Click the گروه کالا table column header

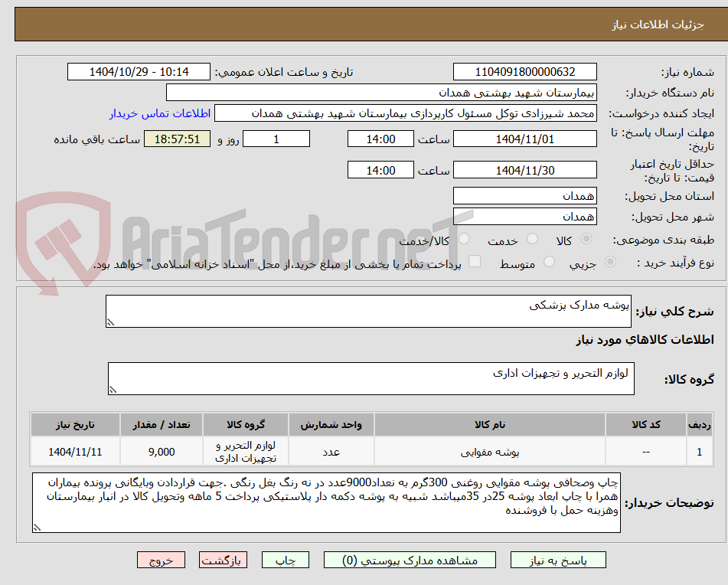[x=246, y=425]
